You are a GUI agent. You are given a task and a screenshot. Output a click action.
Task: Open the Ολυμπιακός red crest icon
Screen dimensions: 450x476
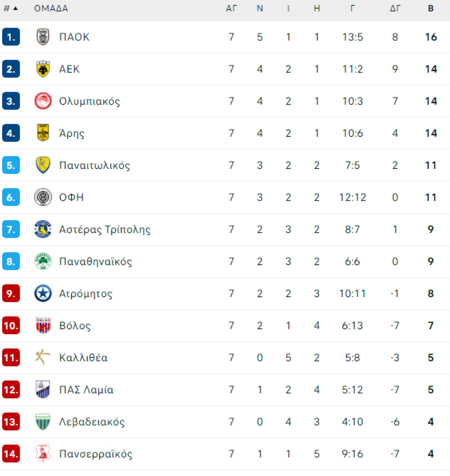pos(43,101)
